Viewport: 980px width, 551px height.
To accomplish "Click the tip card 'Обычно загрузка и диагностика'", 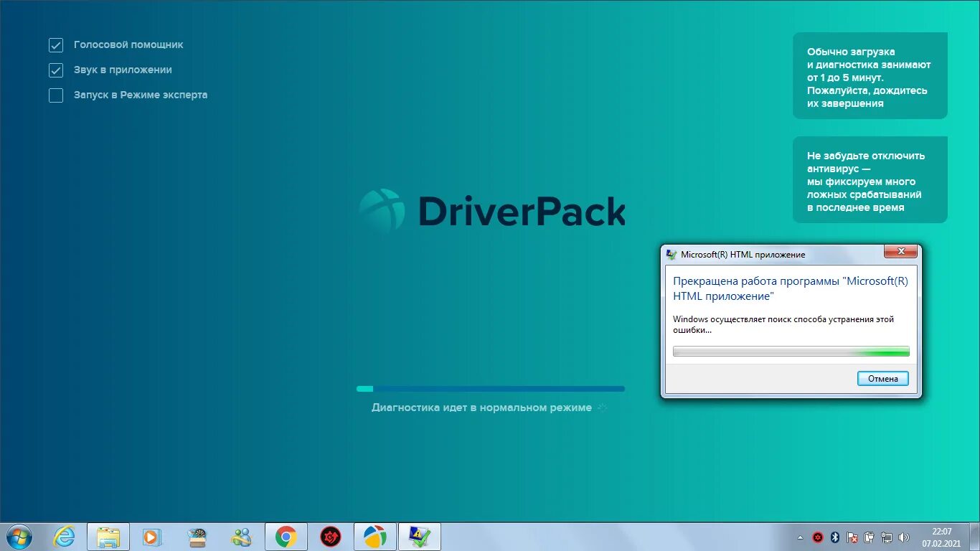I will pyautogui.click(x=870, y=76).
